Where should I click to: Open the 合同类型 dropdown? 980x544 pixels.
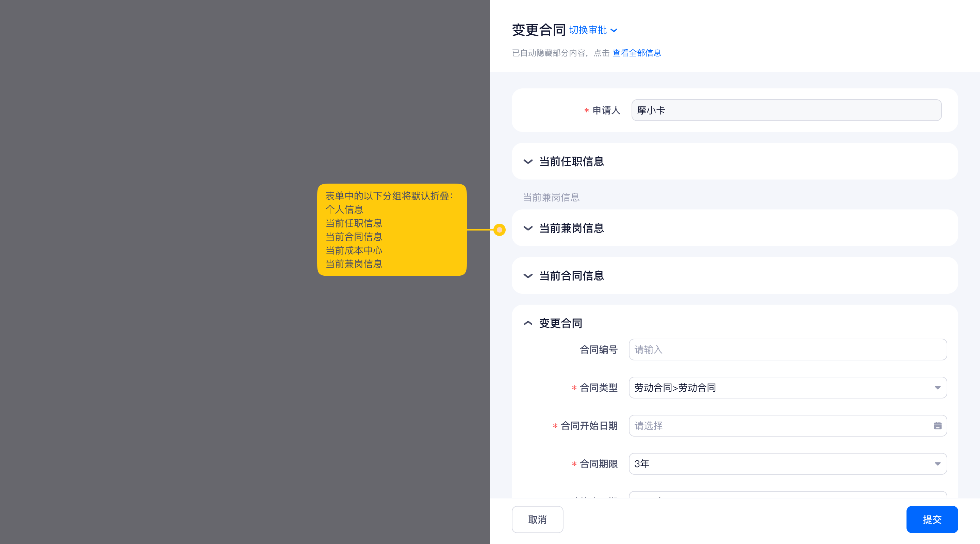(x=787, y=387)
